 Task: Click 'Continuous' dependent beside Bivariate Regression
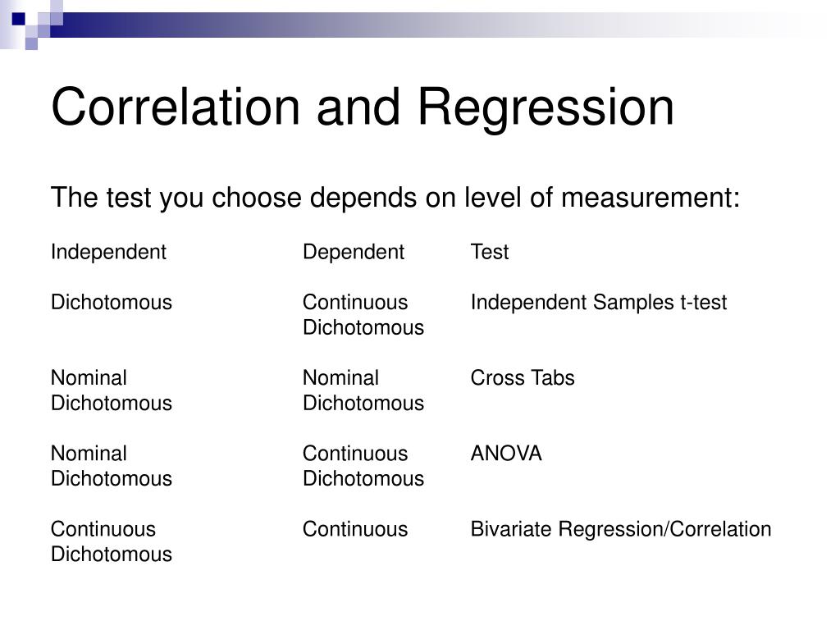click(x=355, y=529)
